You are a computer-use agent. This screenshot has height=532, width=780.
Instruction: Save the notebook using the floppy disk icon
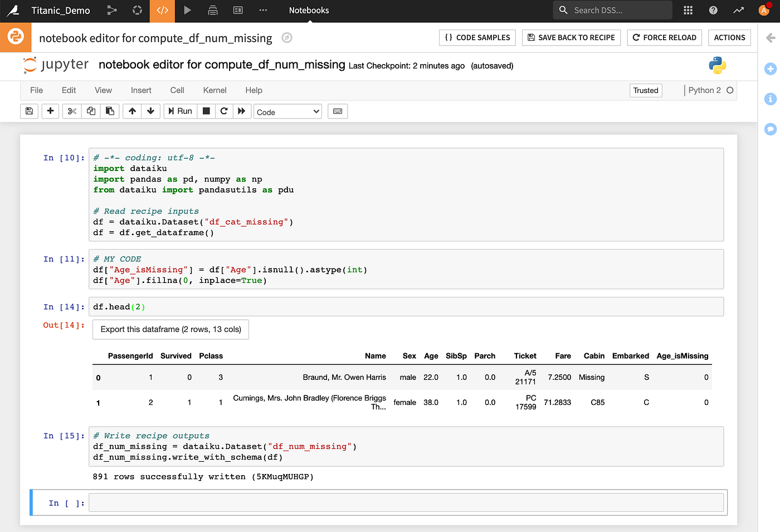(29, 111)
